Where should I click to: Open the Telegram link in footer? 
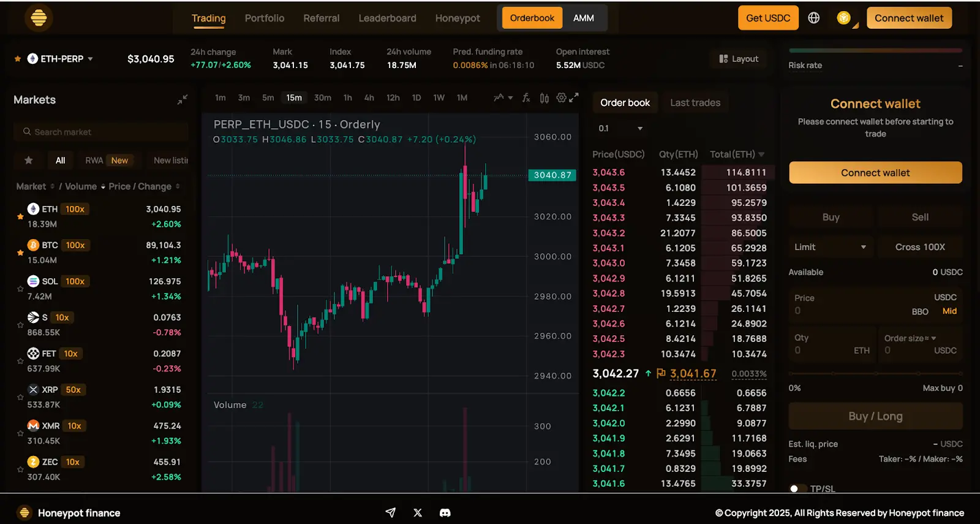390,513
